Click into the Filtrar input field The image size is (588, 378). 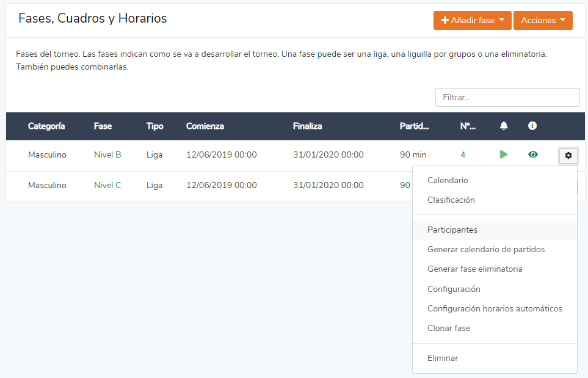(507, 98)
